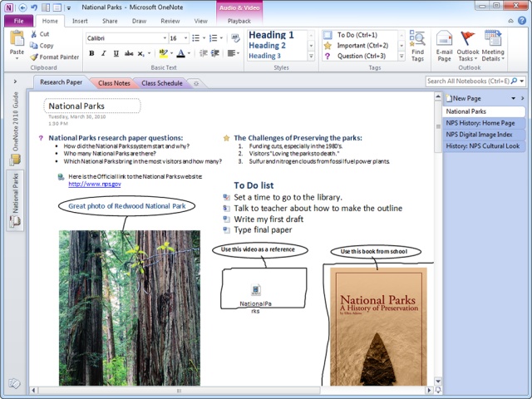Click the Cut scissors icon
This screenshot has height=399, width=532.
click(34, 34)
